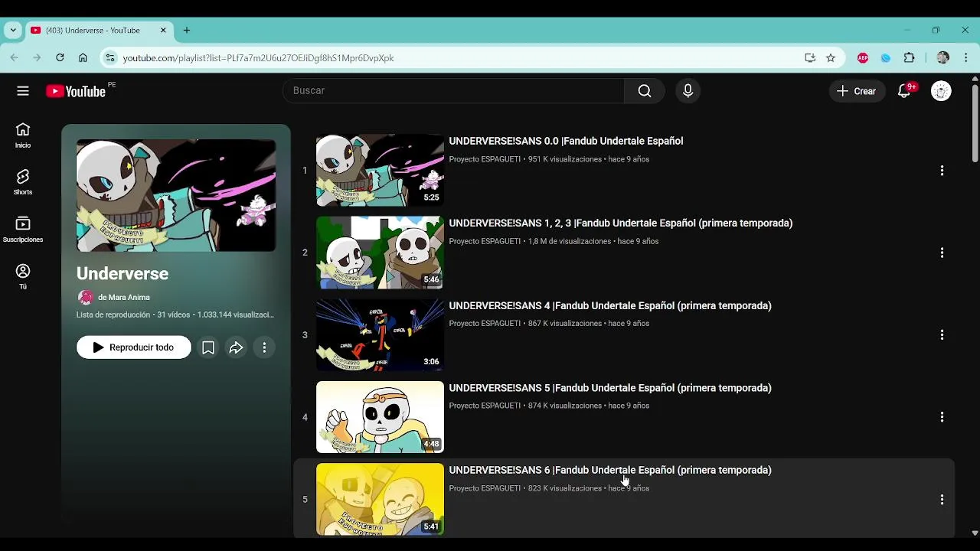980x551 pixels.
Task: Open Proyecto ESPAGUETI channel under video 1
Action: coord(485,159)
